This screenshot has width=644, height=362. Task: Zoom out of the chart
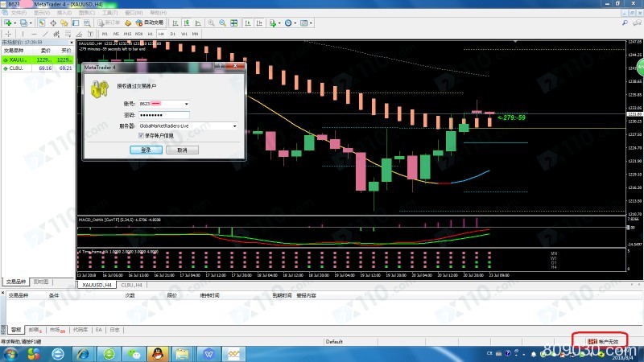point(222,23)
